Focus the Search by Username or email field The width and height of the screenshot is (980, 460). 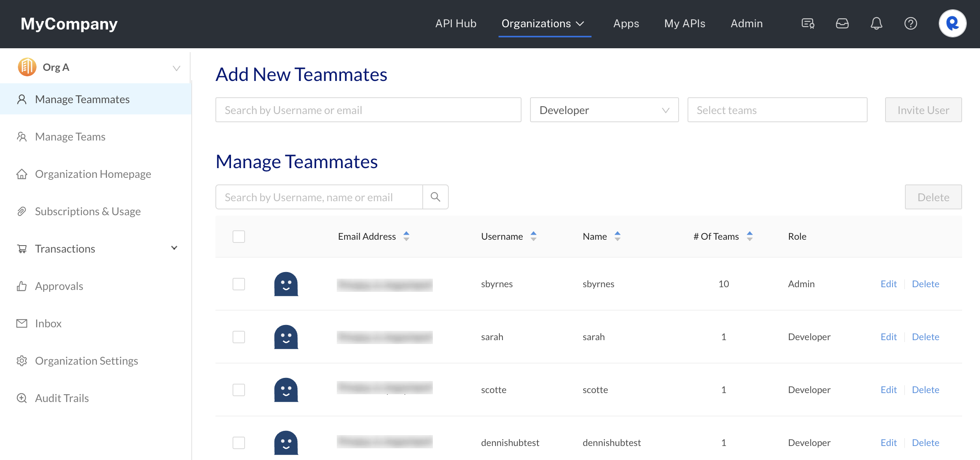[x=368, y=110]
